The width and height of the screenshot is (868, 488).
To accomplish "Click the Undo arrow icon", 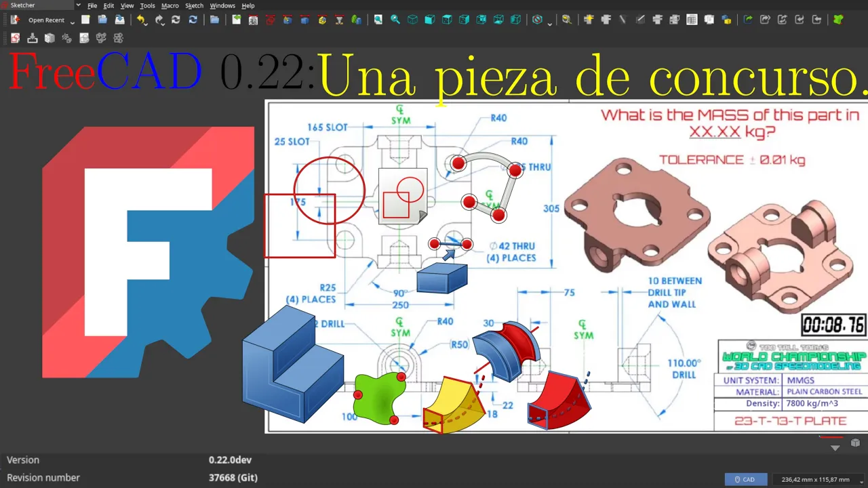I will coord(141,20).
